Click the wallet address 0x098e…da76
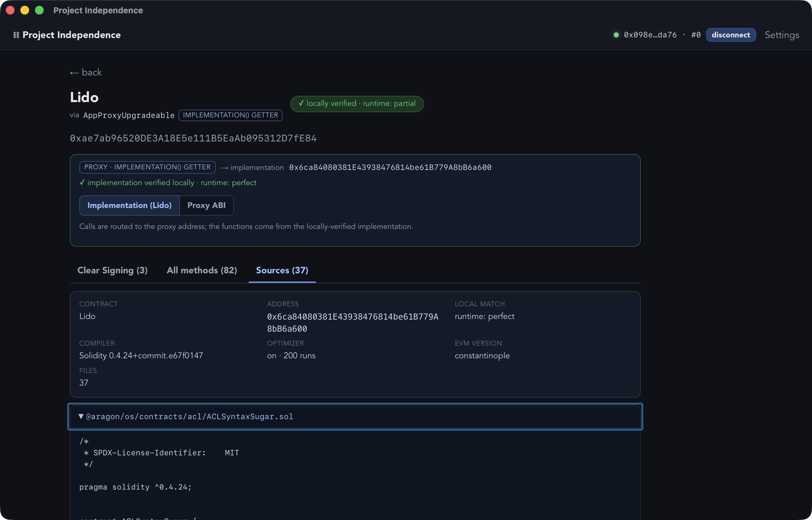 click(650, 35)
